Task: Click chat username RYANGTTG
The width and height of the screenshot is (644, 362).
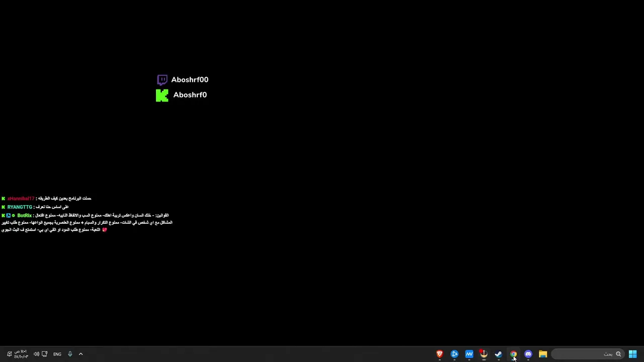Action: tap(20, 207)
